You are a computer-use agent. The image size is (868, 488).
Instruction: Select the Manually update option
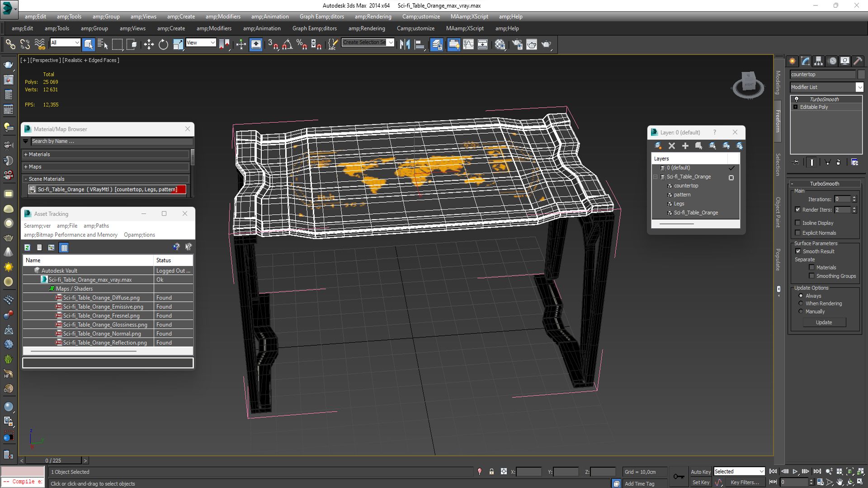point(801,311)
